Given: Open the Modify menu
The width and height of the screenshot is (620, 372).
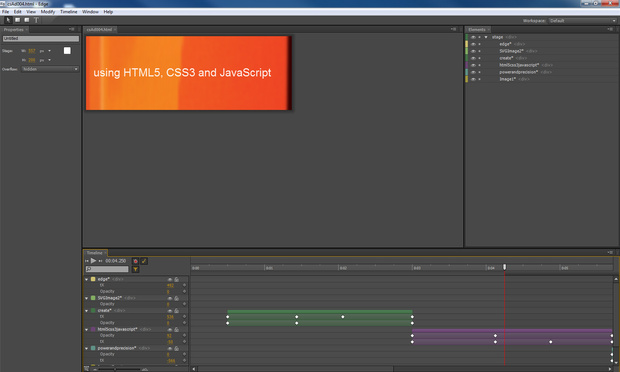Looking at the screenshot, I should (x=48, y=12).
